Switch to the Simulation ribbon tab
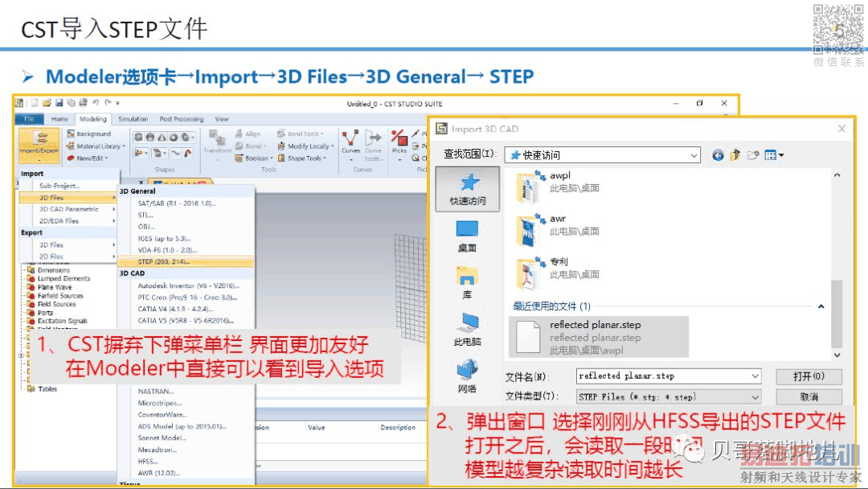Viewport: 868px width, 489px height. [x=133, y=119]
